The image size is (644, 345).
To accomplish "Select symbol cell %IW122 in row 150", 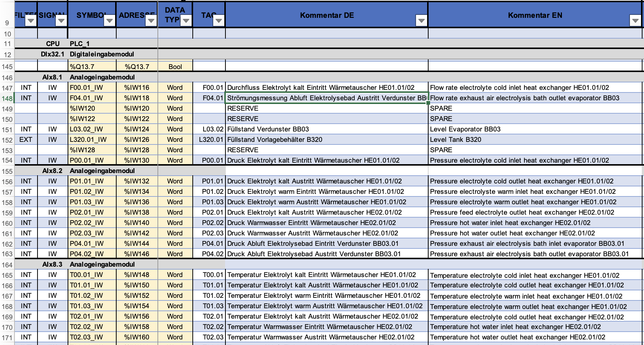I will 92,119.
